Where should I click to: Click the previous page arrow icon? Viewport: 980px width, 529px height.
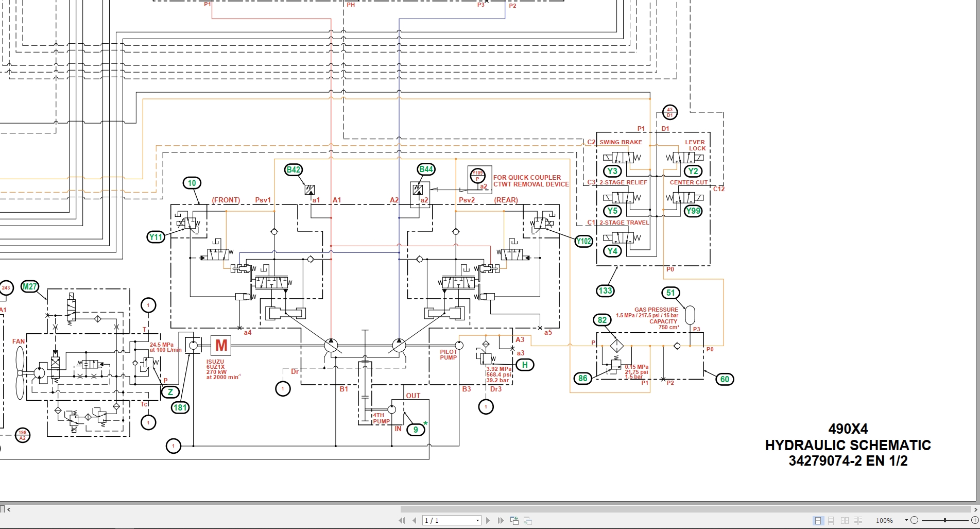pyautogui.click(x=415, y=520)
